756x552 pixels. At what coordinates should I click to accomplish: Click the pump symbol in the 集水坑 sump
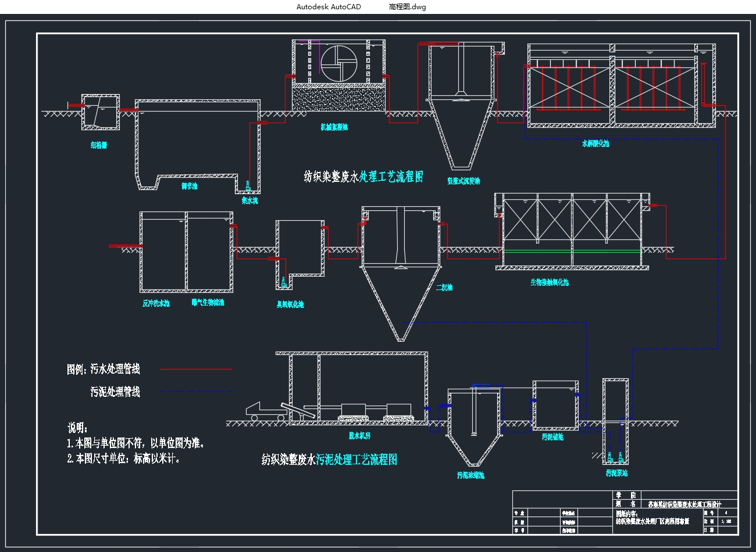coord(248,186)
